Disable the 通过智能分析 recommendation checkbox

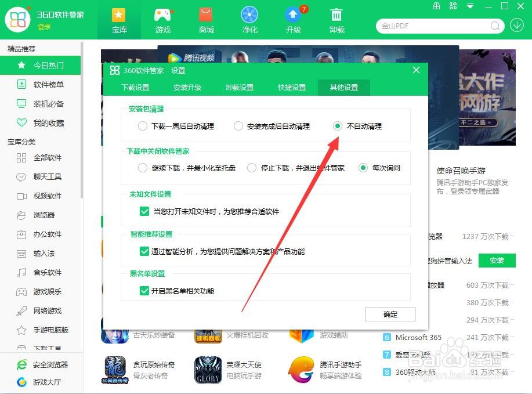tap(144, 252)
